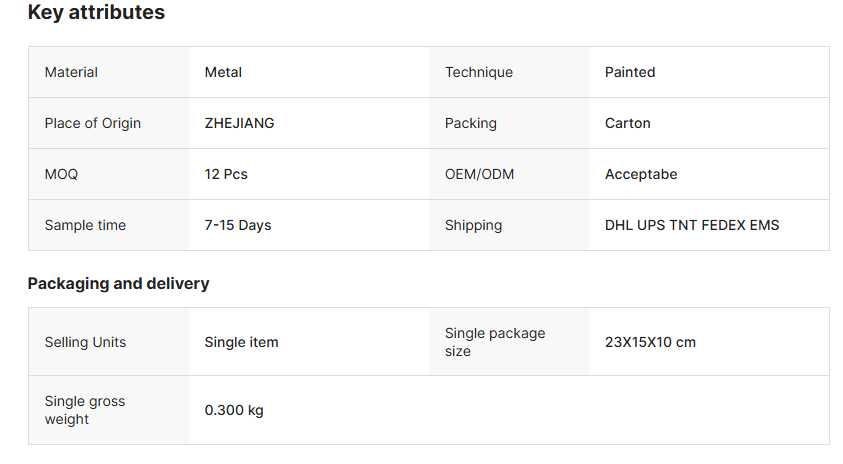This screenshot has height=464, width=843.
Task: Click the Painted value text
Action: (x=630, y=72)
